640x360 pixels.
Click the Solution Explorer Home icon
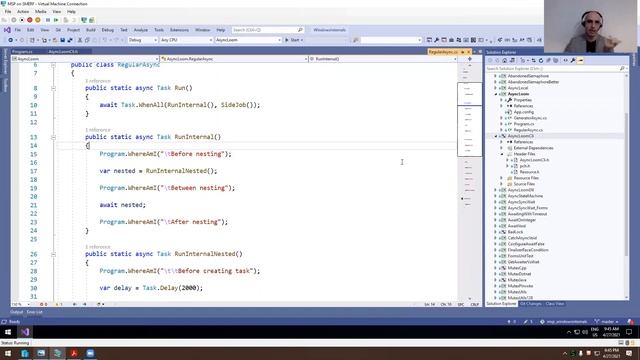(504, 60)
